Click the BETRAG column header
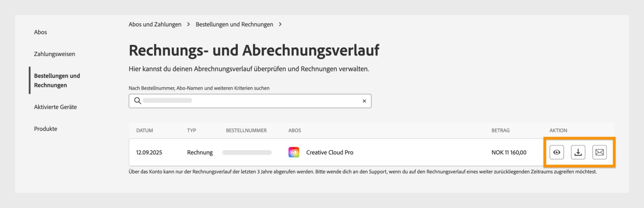 pyautogui.click(x=500, y=130)
